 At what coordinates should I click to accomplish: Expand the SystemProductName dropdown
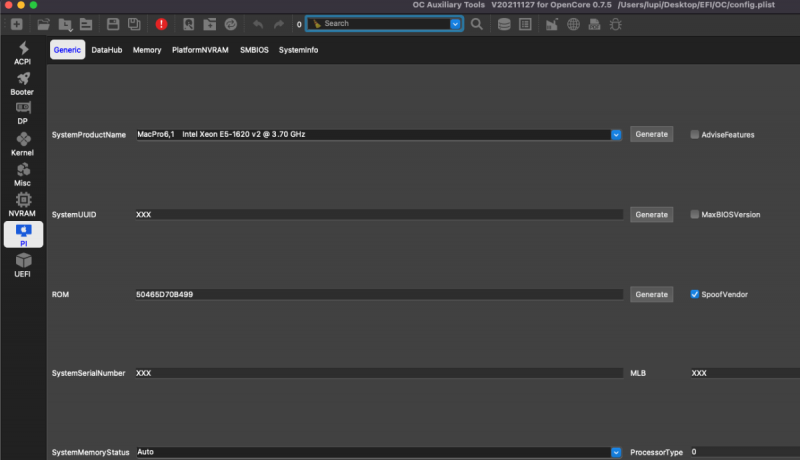(x=616, y=135)
